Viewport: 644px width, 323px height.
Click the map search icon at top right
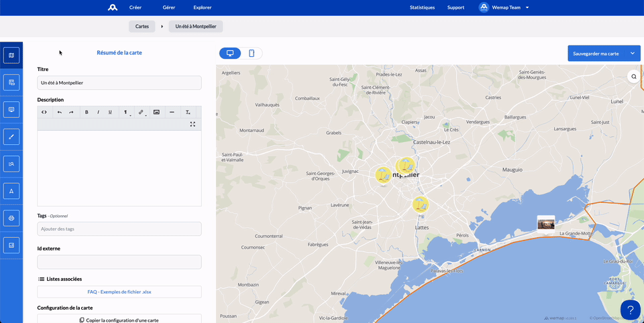pos(633,77)
